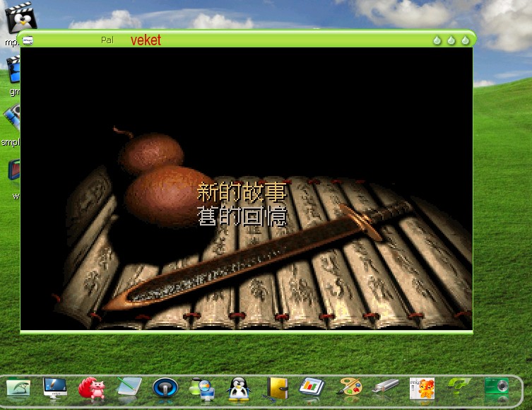Launch the bar chart presentation dock icon
This screenshot has height=410, width=532.
click(312, 387)
